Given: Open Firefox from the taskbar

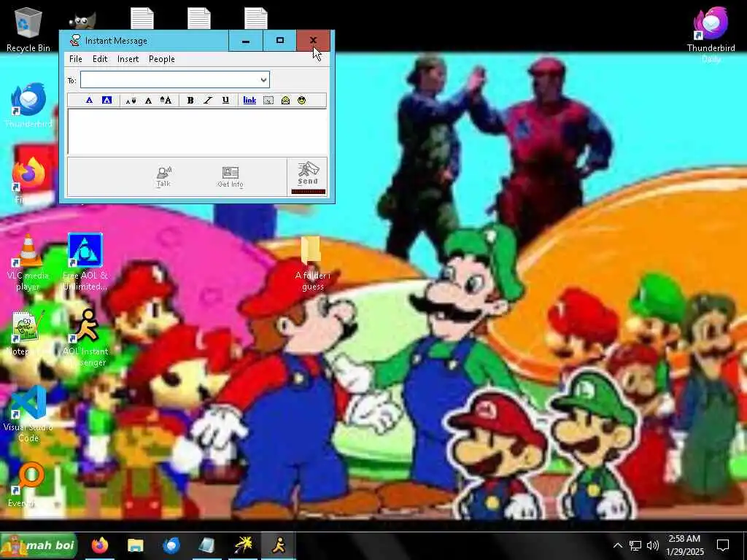Looking at the screenshot, I should click(x=99, y=545).
